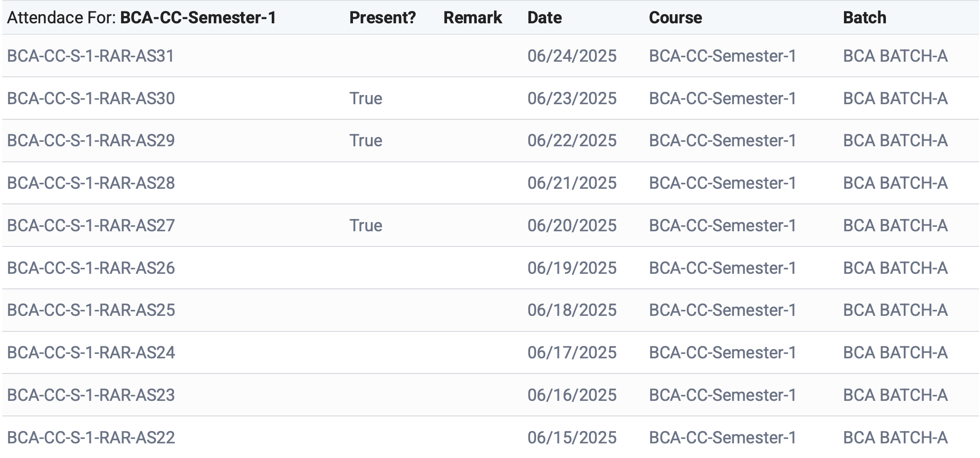Screen dimensions: 980x458
Task: Open attendance record BCA-CC-S-1-RAR-AS25
Action: 91,310
